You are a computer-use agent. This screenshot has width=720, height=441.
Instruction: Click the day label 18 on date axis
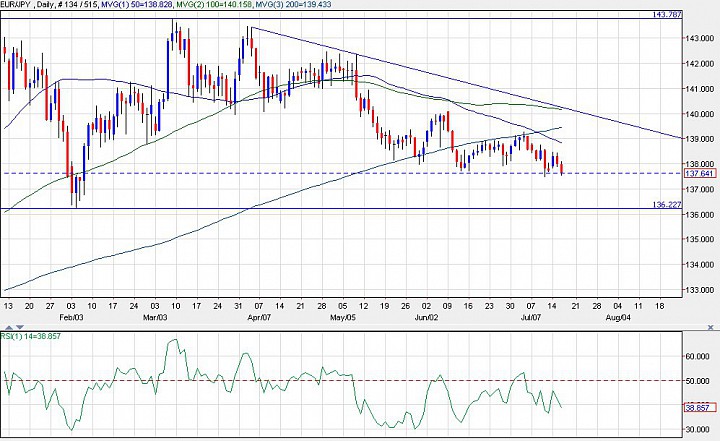(x=660, y=306)
